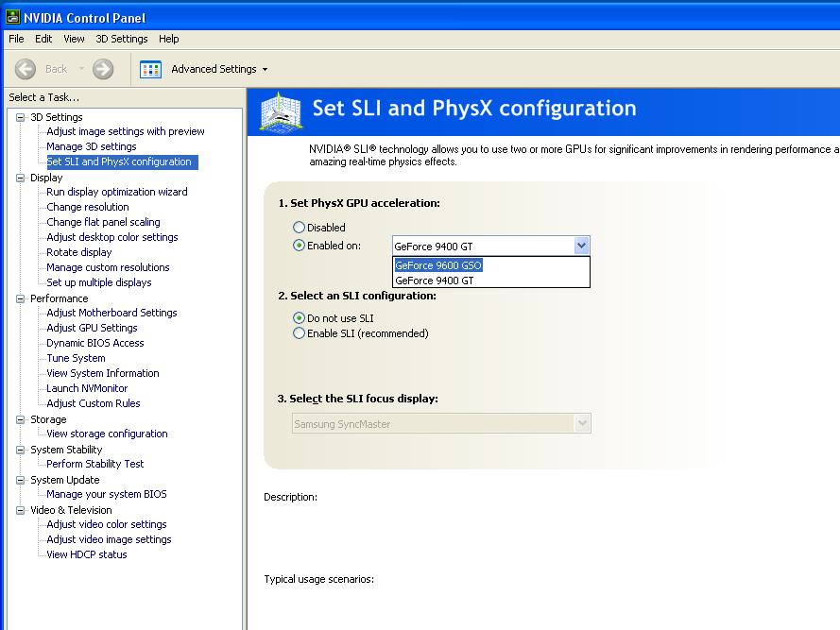The width and height of the screenshot is (840, 630).
Task: Open Set up multiple displays
Action: (x=98, y=282)
